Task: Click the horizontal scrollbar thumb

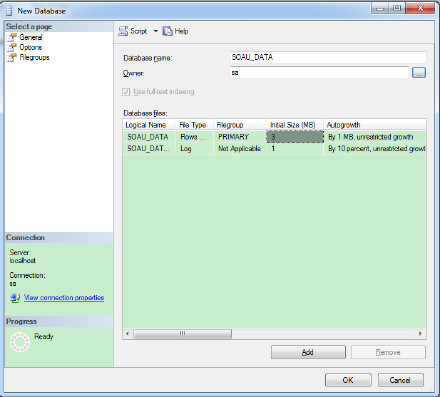Action: 182,333
